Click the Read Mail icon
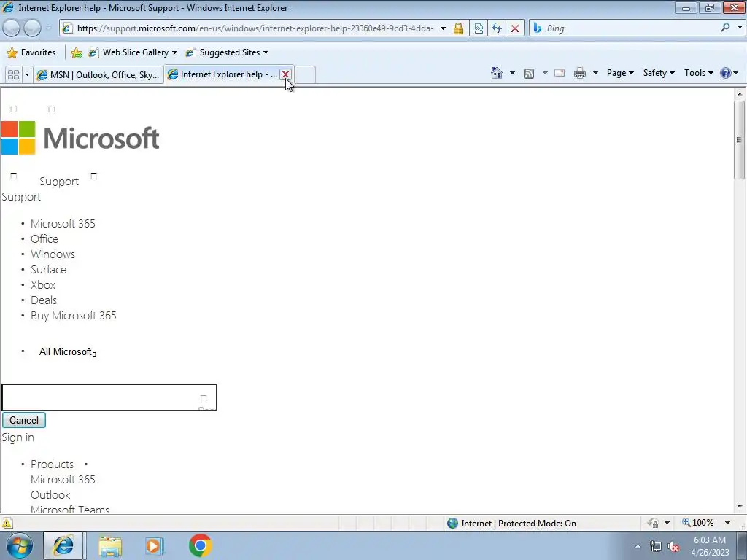The image size is (747, 560). (x=560, y=74)
